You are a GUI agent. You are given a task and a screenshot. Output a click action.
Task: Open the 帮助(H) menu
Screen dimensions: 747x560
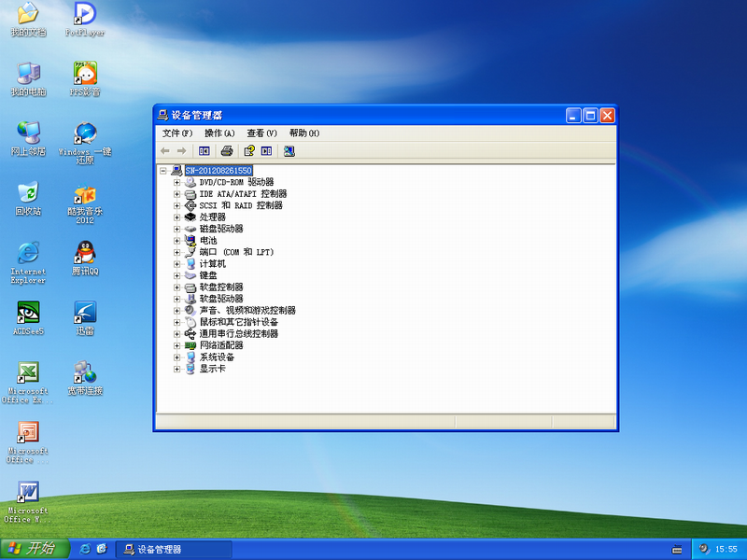304,133
